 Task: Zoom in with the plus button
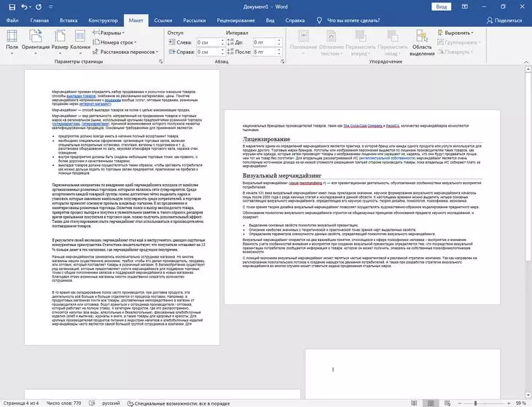[x=509, y=403]
